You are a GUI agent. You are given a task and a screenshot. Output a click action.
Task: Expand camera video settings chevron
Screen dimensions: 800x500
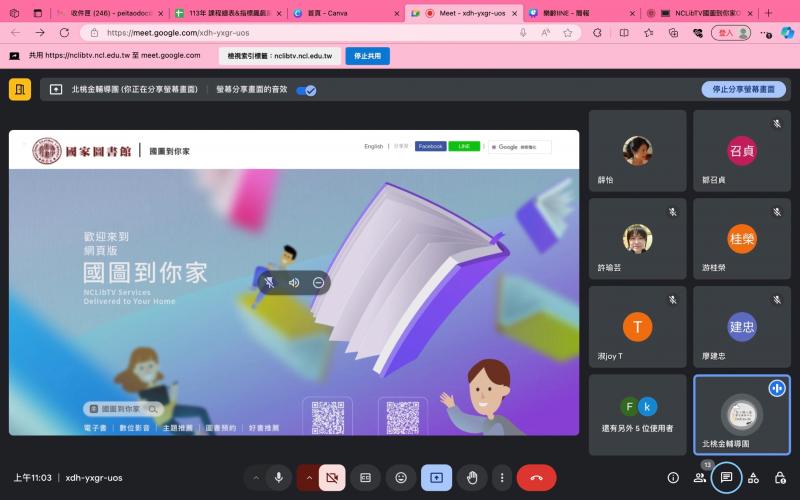click(x=309, y=478)
